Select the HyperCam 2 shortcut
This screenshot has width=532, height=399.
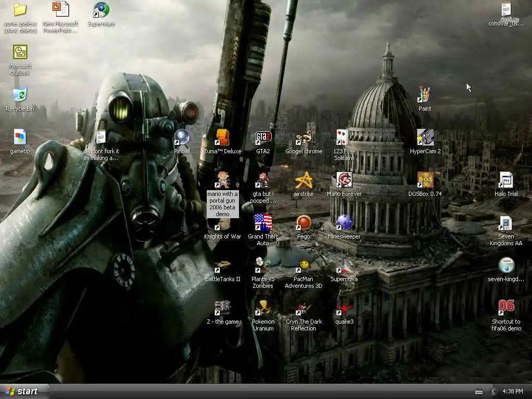coord(425,137)
